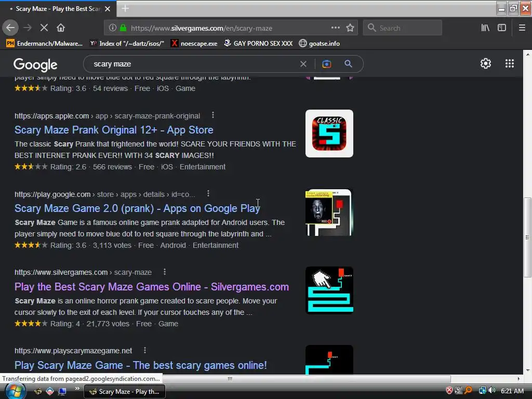Click the Silvergames maze thumbnail

(329, 290)
